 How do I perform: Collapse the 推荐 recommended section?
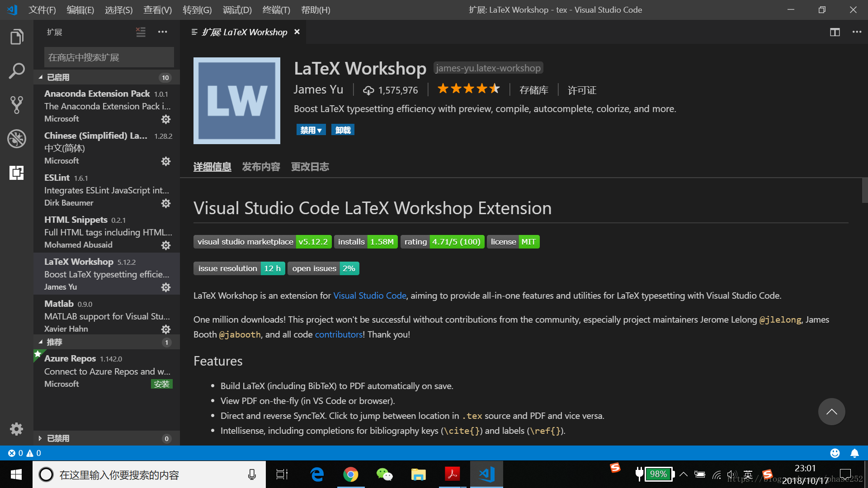pyautogui.click(x=107, y=342)
